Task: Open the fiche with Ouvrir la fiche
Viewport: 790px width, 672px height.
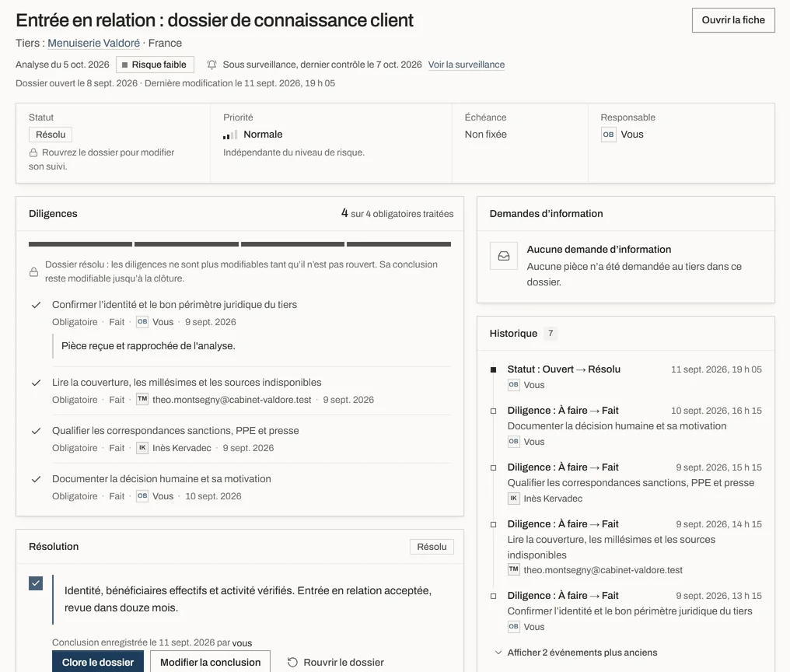Action: click(x=733, y=20)
